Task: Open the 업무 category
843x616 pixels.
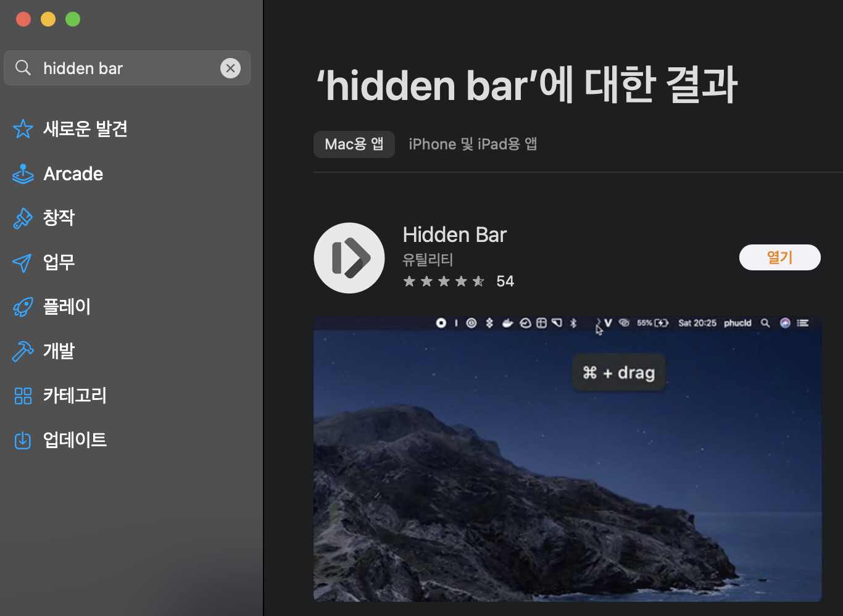Action: pos(59,262)
